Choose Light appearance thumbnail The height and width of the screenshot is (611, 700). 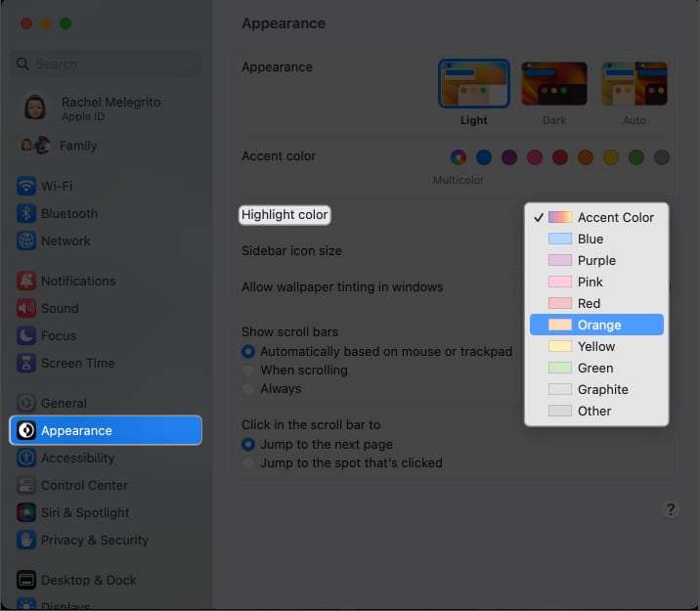pos(474,83)
